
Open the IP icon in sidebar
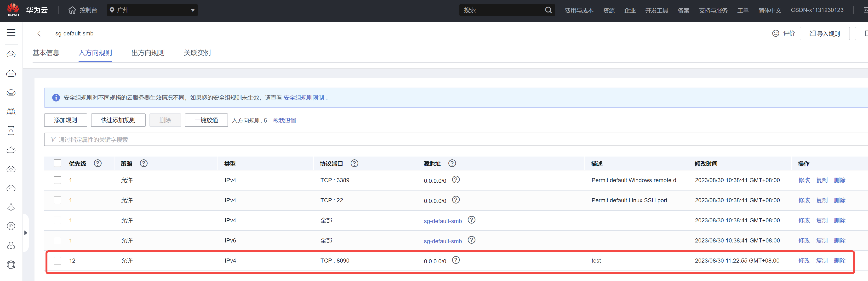pos(11,226)
